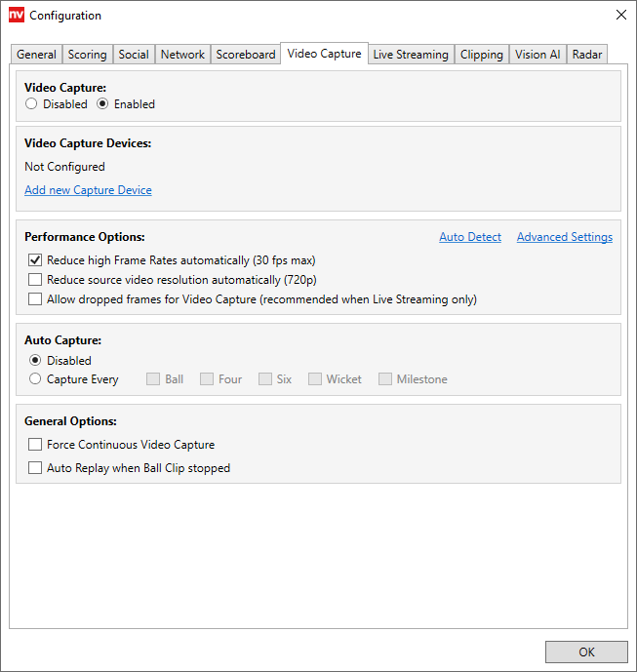Go to the Live Streaming tab

[410, 55]
